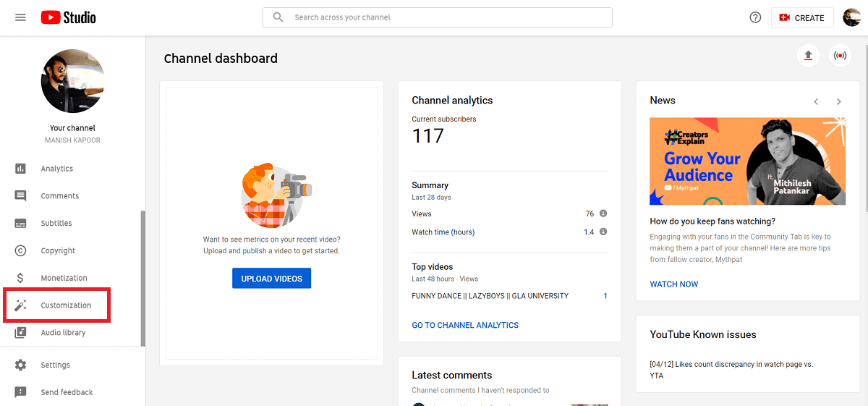This screenshot has height=406, width=868.
Task: Click GO TO CHANNEL ANALYTICS link
Action: pos(465,325)
